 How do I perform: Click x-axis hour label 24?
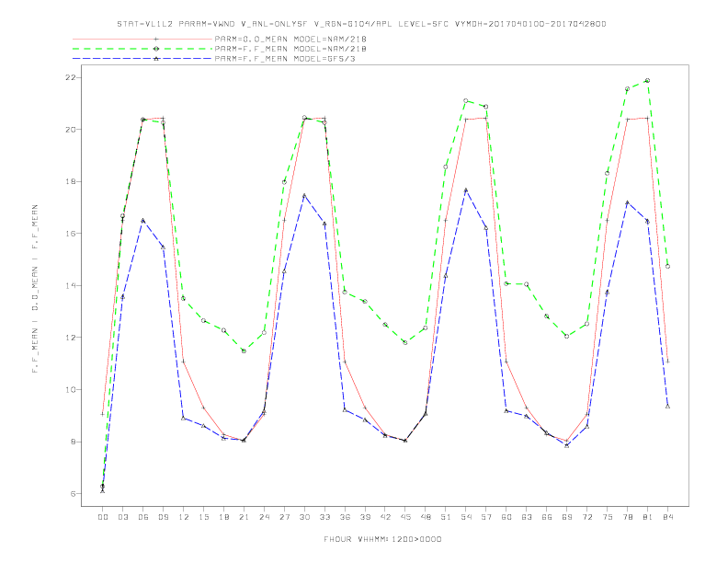(x=264, y=517)
